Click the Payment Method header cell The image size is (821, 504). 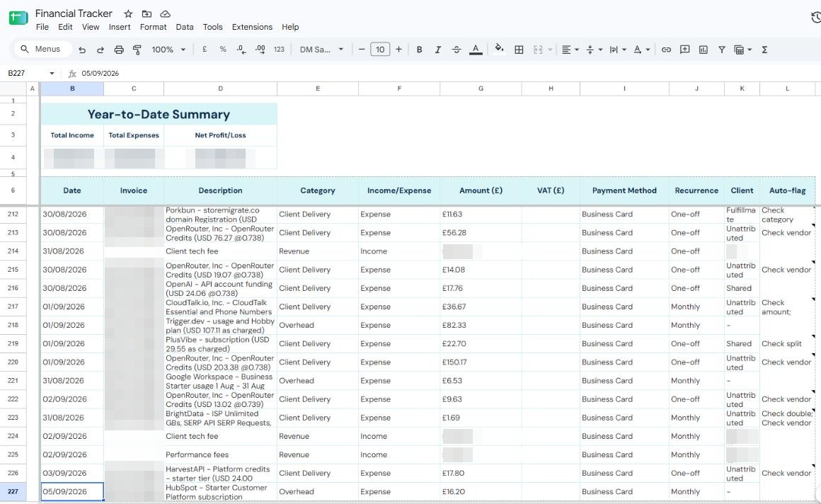(624, 190)
